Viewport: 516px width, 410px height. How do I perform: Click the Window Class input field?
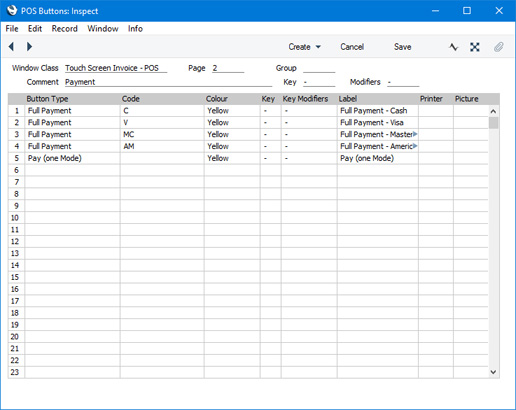click(x=116, y=68)
